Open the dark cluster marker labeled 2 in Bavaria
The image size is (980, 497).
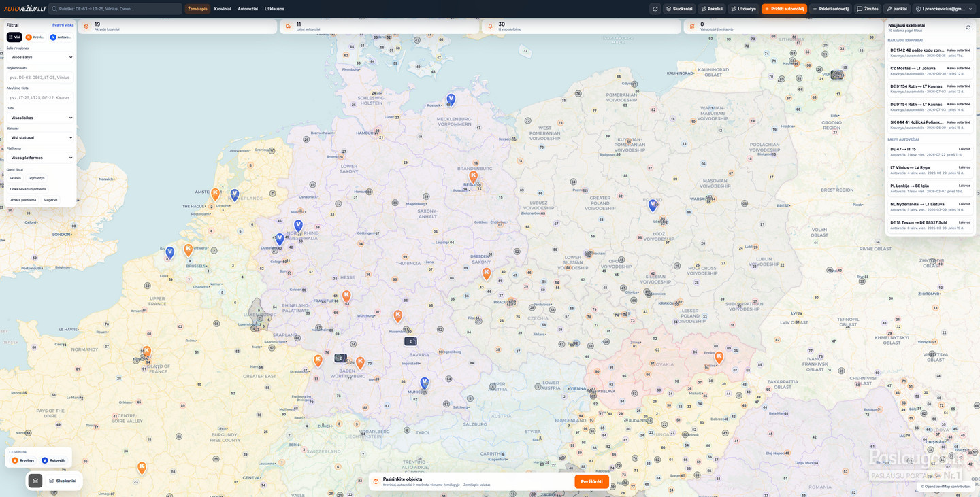click(410, 341)
